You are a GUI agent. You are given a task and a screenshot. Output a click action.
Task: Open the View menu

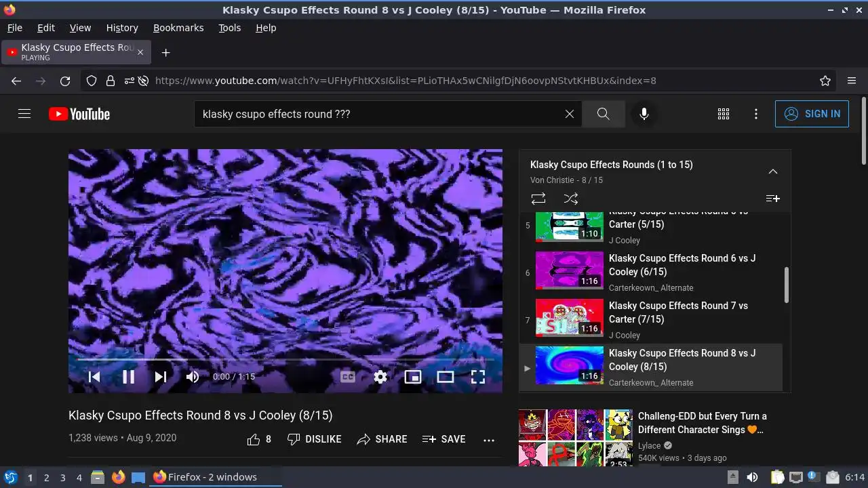pyautogui.click(x=80, y=28)
